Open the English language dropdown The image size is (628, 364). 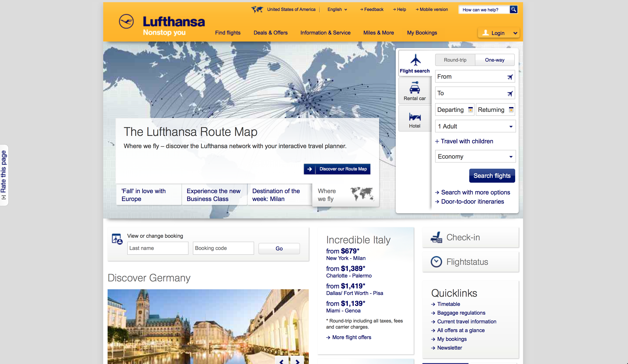[x=337, y=9]
